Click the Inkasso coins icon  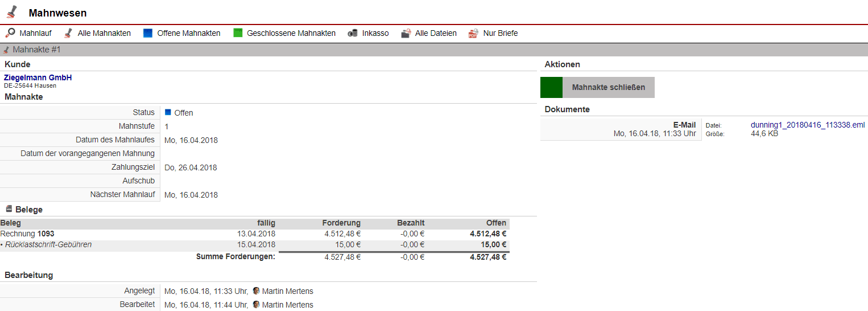pos(353,33)
